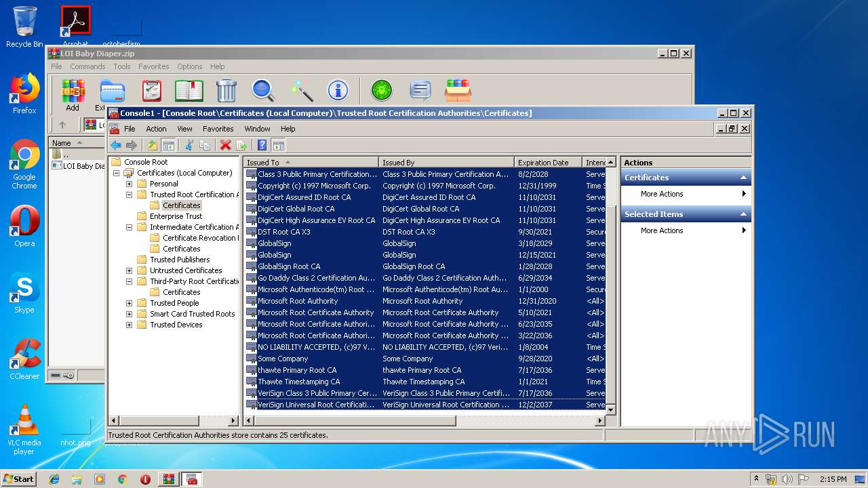Toggle Show/Hide Console Tree button
Image resolution: width=868 pixels, height=488 pixels.
coord(169,145)
